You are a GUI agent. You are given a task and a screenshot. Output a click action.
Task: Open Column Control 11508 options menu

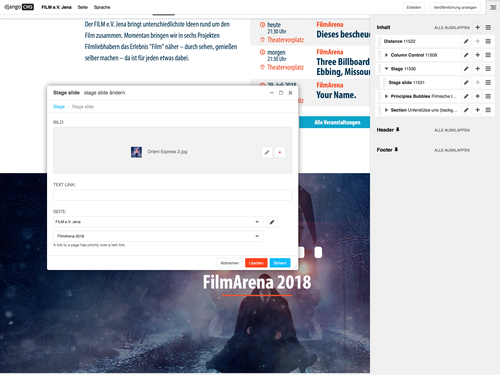[x=488, y=55]
